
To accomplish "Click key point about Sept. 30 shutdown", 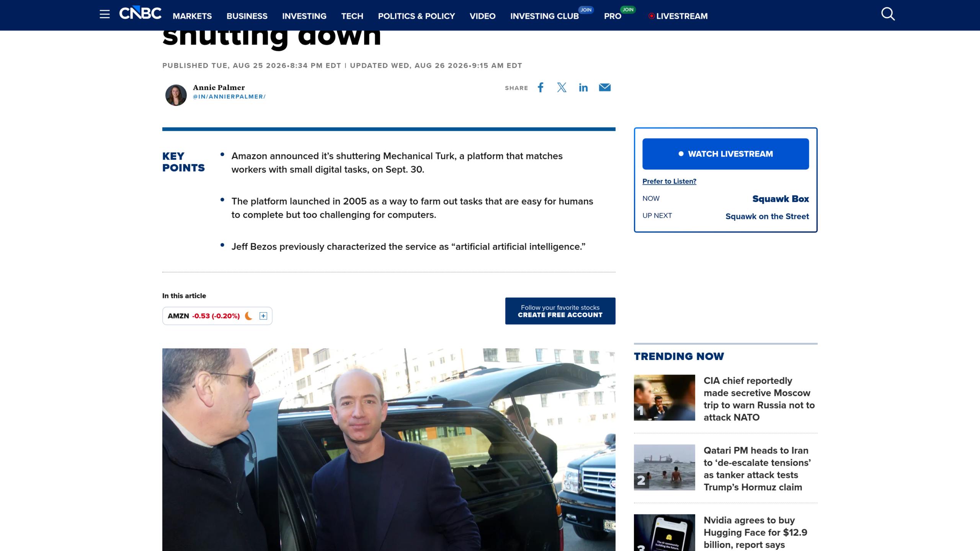I will tap(397, 163).
